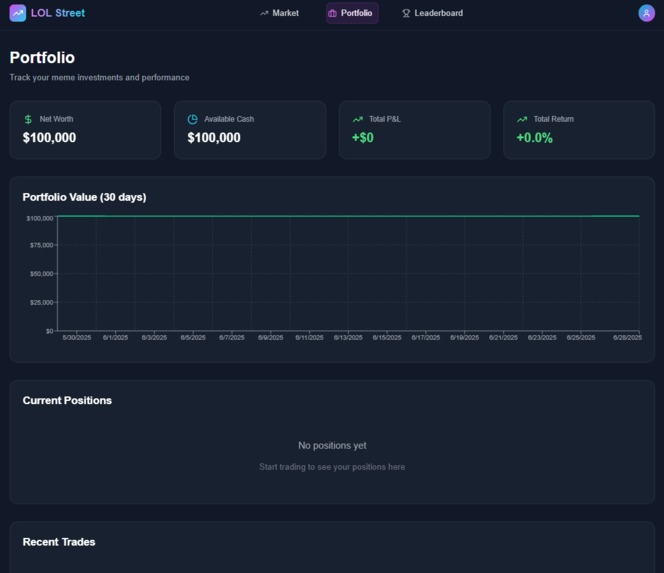
Task: Click the Available Cash label
Action: point(229,119)
